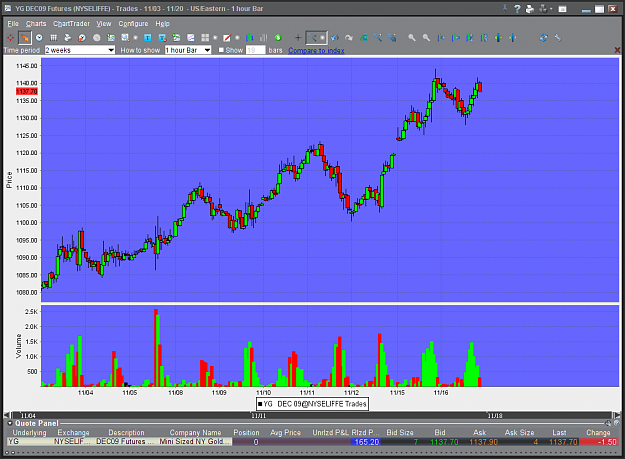Click the T remove-annotation icon
This screenshot has width=625, height=459.
point(162,37)
